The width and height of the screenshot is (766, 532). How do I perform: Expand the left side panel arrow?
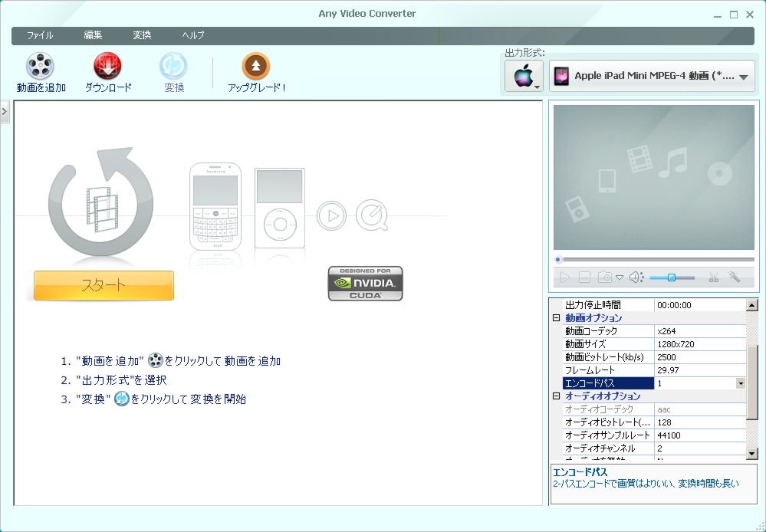(4, 112)
